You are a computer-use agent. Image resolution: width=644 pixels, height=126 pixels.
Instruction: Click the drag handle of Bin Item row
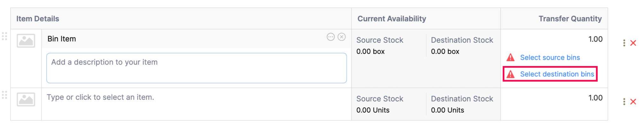click(x=4, y=36)
